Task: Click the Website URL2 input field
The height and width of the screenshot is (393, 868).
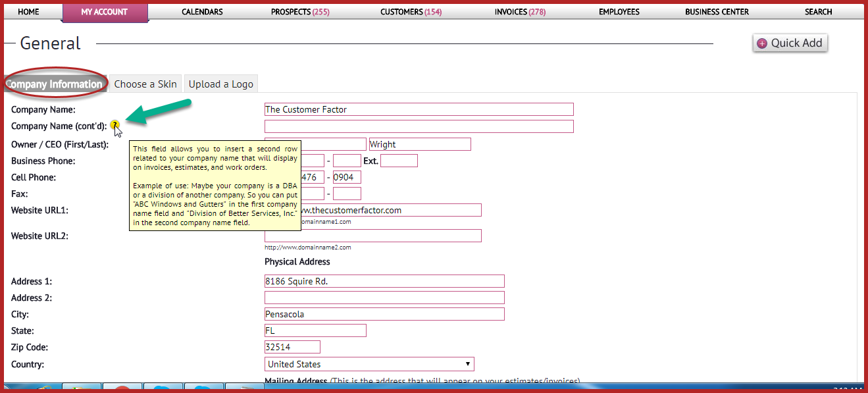Action: click(x=372, y=235)
